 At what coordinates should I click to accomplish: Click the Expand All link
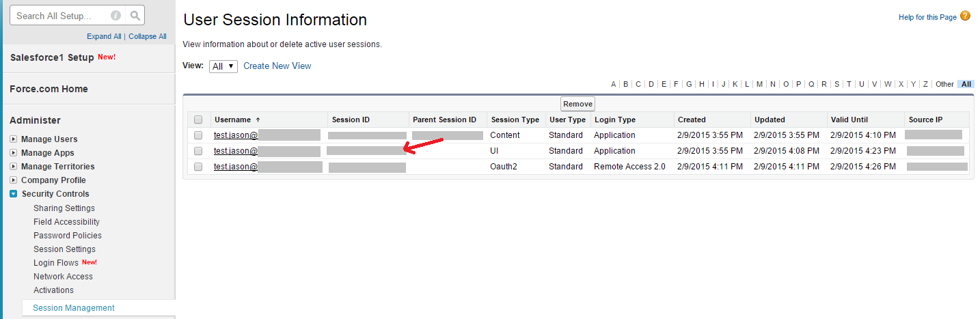[104, 37]
